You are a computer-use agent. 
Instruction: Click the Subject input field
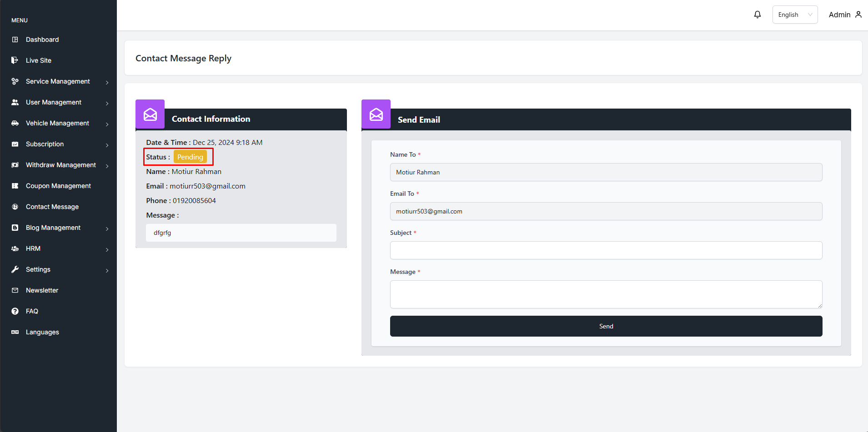pos(606,250)
